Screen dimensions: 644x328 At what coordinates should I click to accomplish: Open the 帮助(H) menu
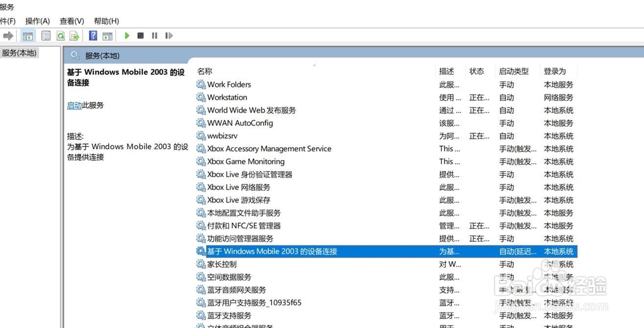[x=106, y=21]
